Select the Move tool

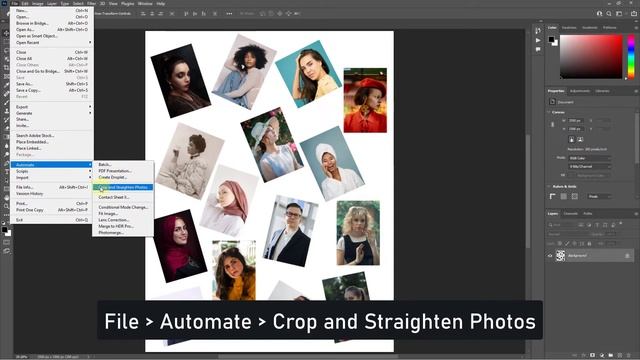click(x=7, y=33)
